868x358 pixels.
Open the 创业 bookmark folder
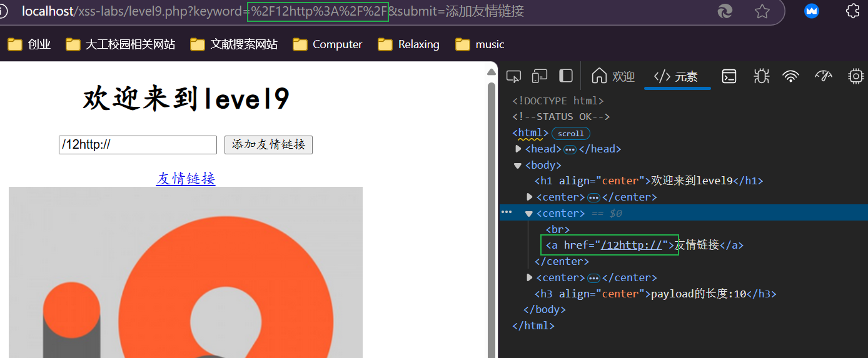29,44
